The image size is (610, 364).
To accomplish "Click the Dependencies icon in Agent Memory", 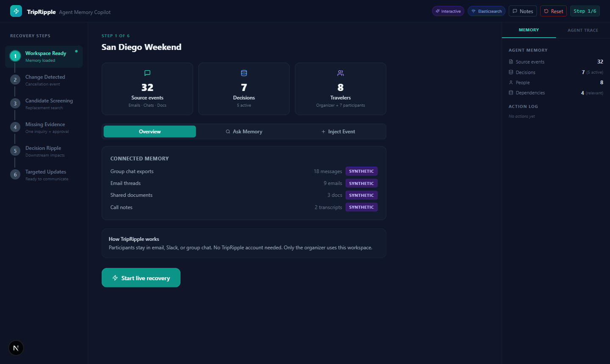I will tap(511, 93).
